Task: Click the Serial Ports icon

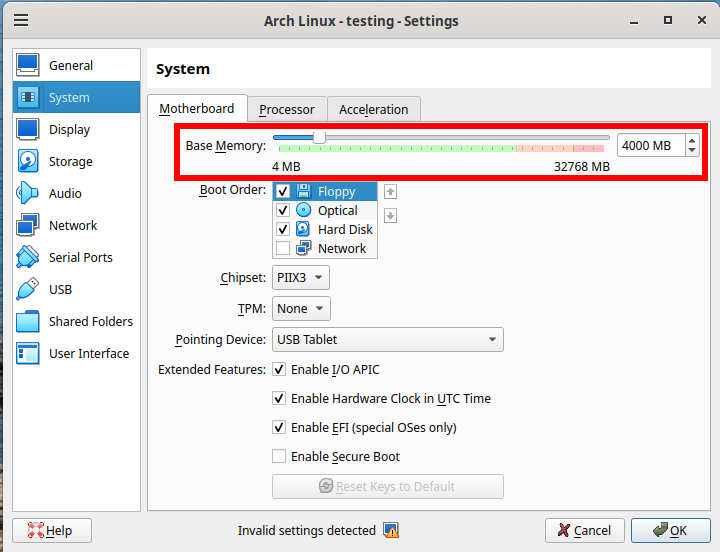Action: coord(28,257)
